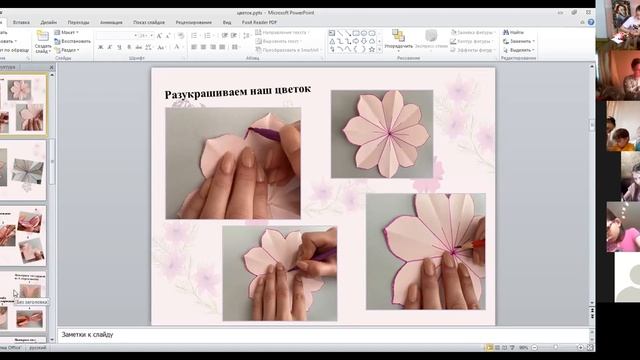Open the Показ слайдов (Slide Show) tab
Screen dimensions: 640x360
point(149,22)
